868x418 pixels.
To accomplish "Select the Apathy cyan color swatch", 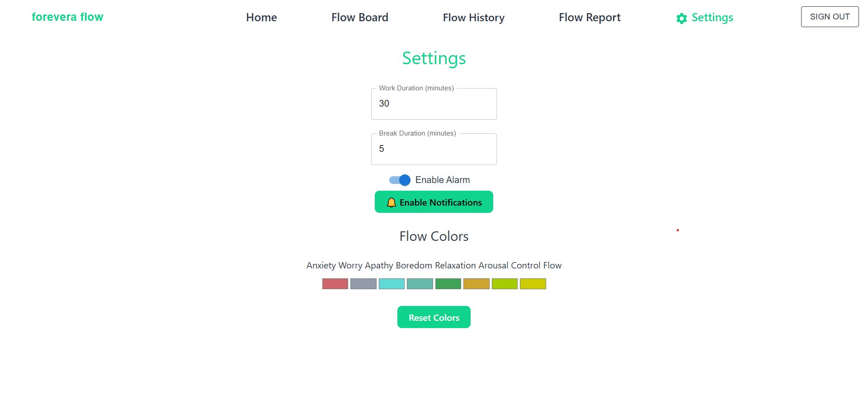I will click(392, 283).
